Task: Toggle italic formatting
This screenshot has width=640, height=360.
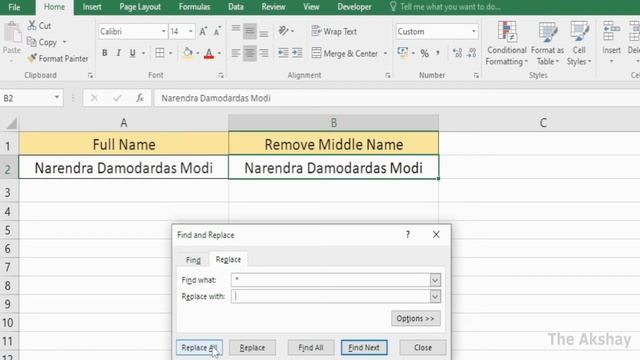Action: click(118, 53)
